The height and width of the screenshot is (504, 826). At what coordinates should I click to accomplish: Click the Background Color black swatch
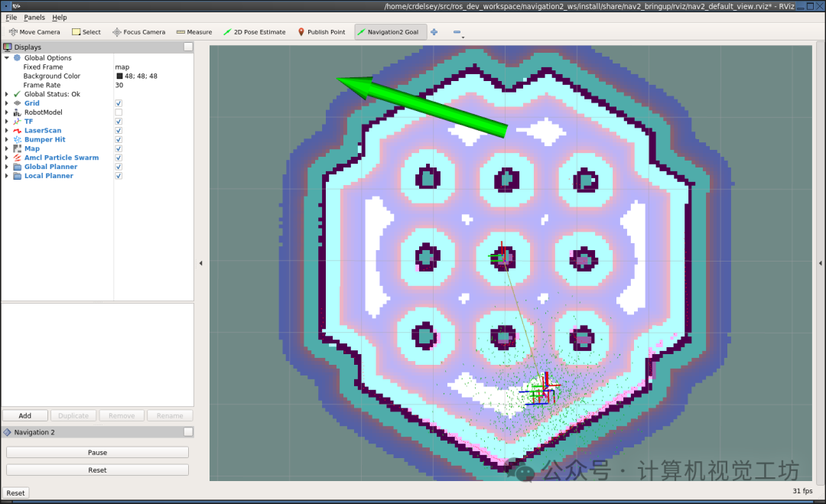[119, 76]
